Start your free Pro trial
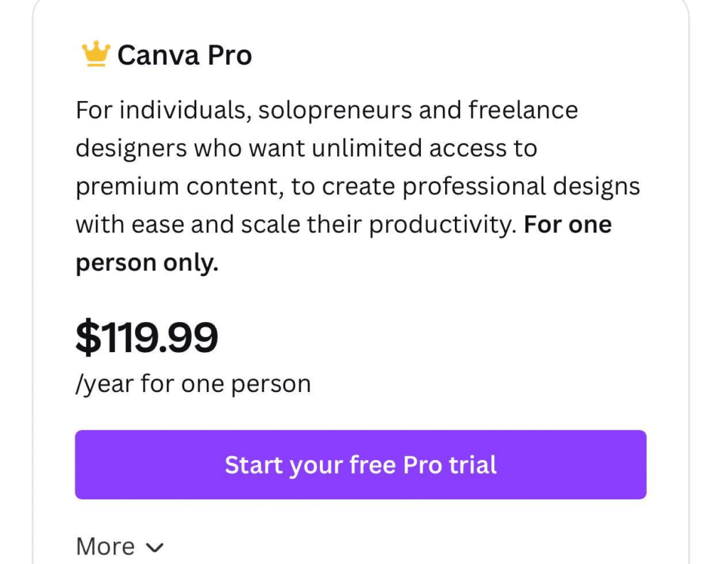Viewport: 728px width, 564px height. (x=360, y=464)
